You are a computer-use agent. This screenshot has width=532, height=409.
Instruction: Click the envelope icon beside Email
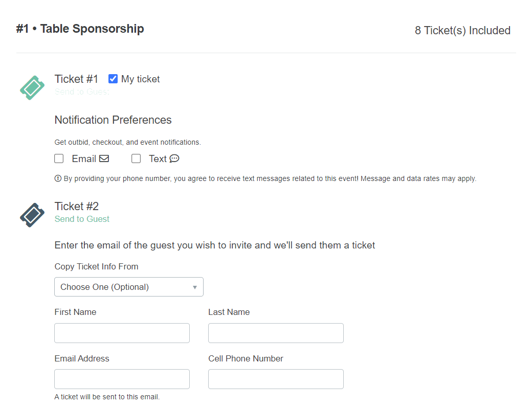point(104,158)
